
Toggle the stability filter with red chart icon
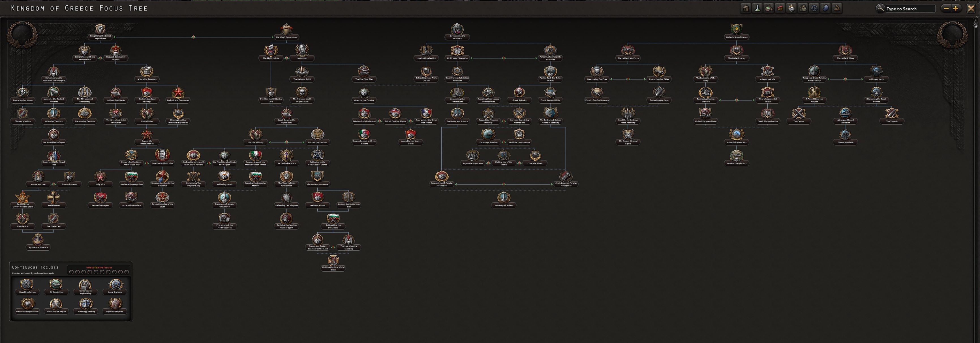point(780,8)
